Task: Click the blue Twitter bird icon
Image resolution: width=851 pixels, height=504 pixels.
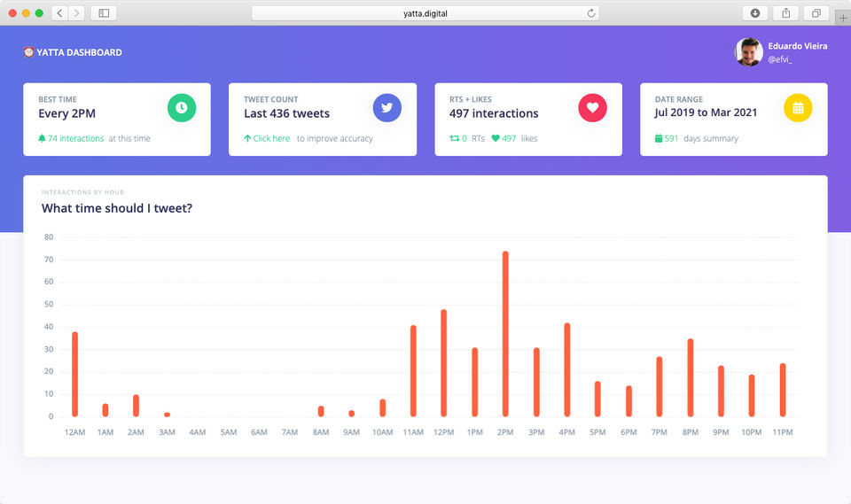Action: tap(387, 107)
